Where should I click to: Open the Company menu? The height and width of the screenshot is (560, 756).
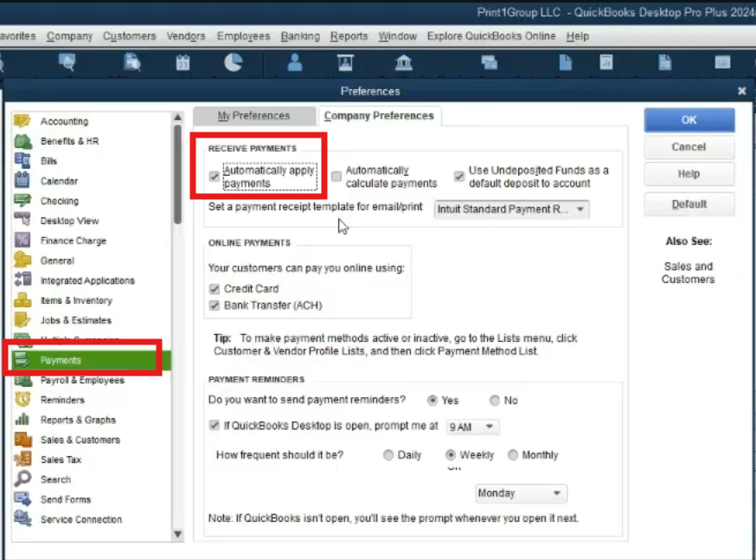point(69,36)
